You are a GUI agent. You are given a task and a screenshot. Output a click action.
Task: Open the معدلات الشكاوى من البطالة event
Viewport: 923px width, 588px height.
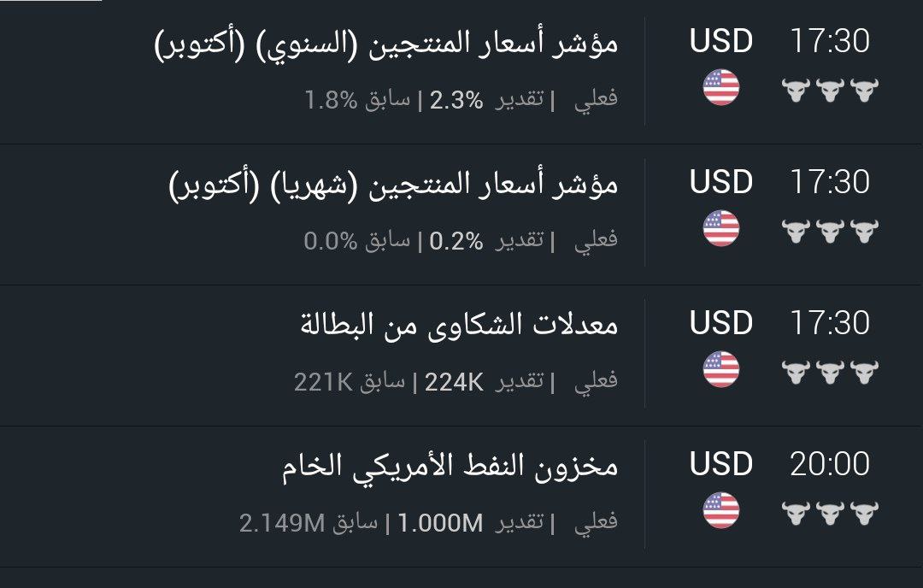pos(458,325)
